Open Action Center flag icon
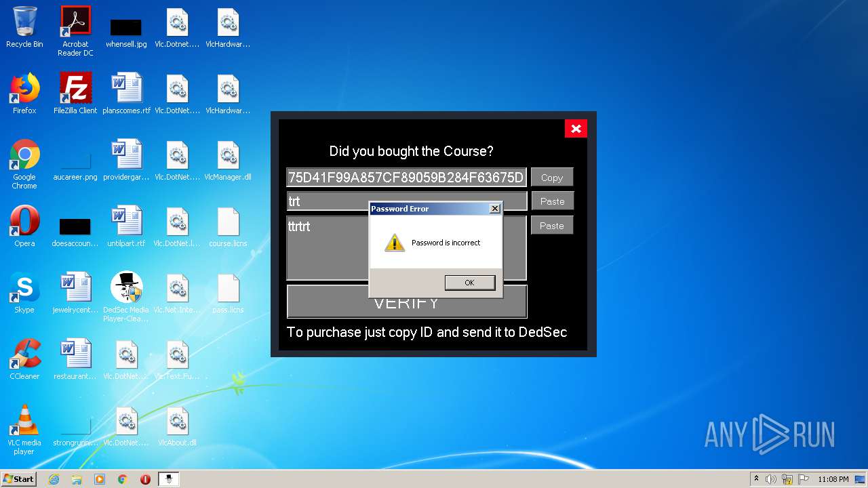The image size is (868, 488). (x=804, y=479)
